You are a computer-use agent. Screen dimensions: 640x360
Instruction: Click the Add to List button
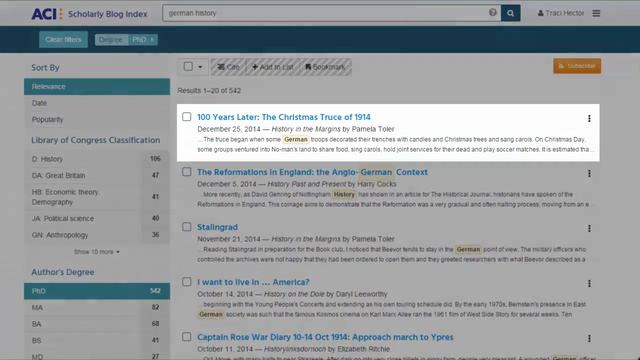pyautogui.click(x=273, y=67)
